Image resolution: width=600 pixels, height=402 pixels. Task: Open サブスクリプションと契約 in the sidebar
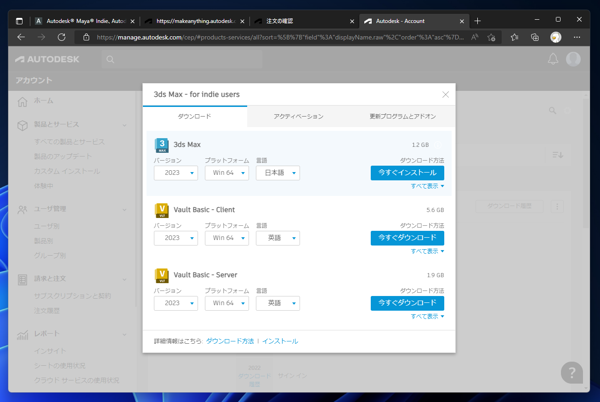coord(72,296)
